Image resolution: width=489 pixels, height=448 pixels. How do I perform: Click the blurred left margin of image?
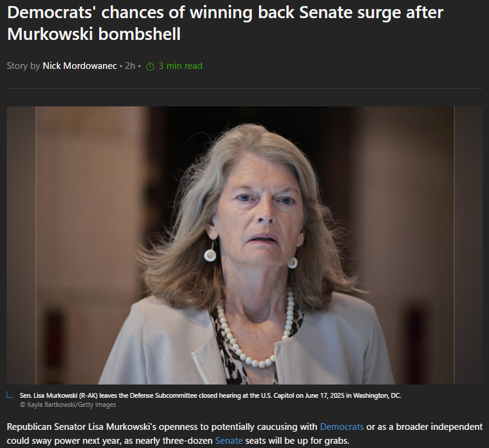click(x=21, y=245)
